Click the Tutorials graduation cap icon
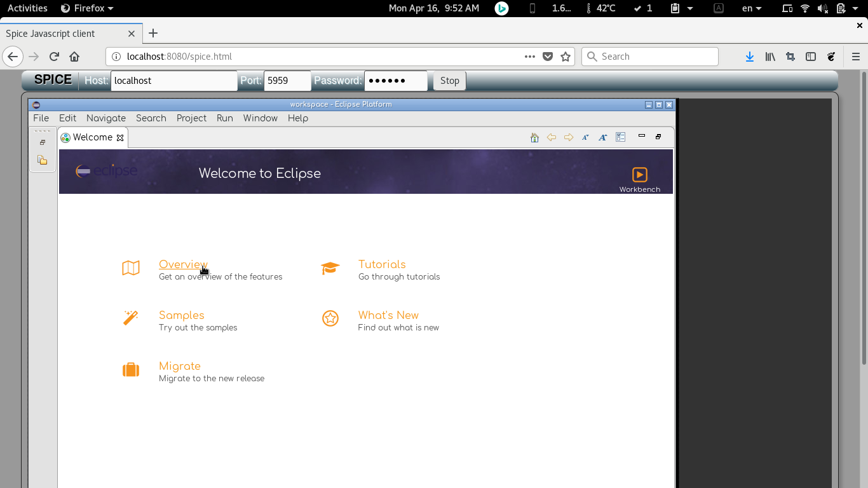The height and width of the screenshot is (488, 868). tap(330, 268)
